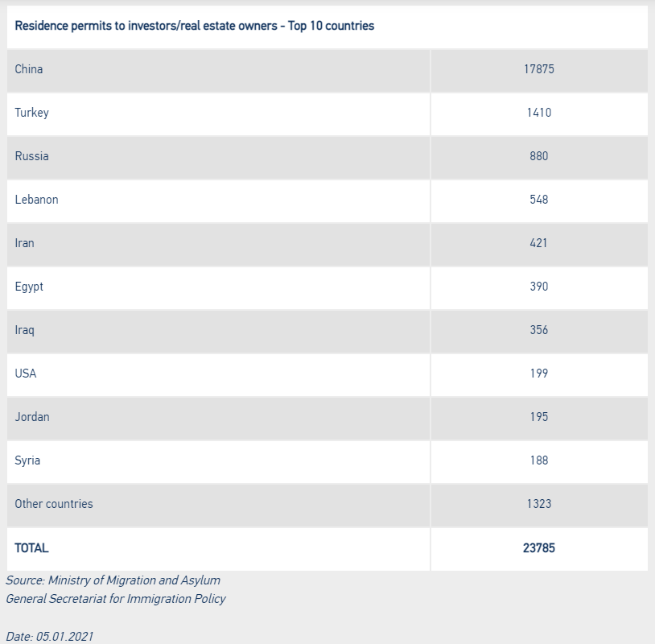The width and height of the screenshot is (655, 644).
Task: Select the Lebanon row label
Action: coord(36,200)
